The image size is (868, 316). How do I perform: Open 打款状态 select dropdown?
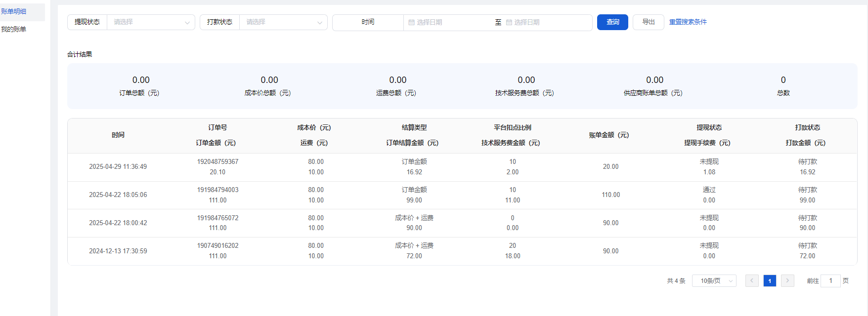pyautogui.click(x=283, y=22)
